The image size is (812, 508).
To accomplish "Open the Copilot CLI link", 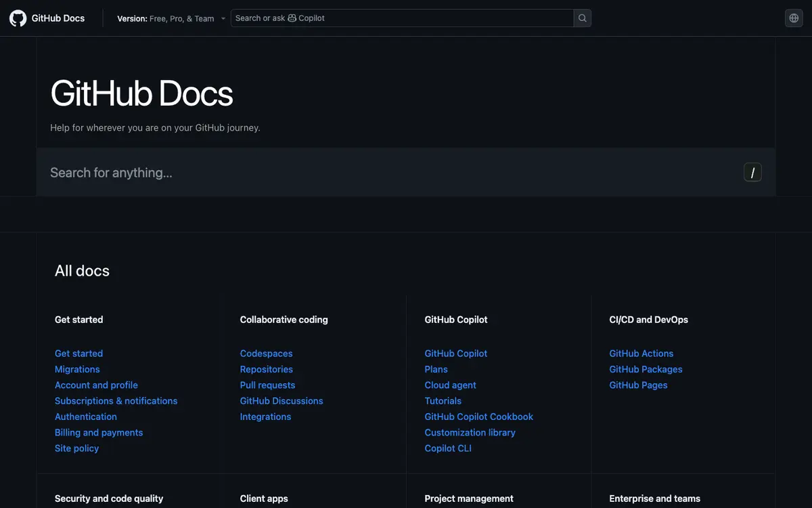I will tap(448, 448).
